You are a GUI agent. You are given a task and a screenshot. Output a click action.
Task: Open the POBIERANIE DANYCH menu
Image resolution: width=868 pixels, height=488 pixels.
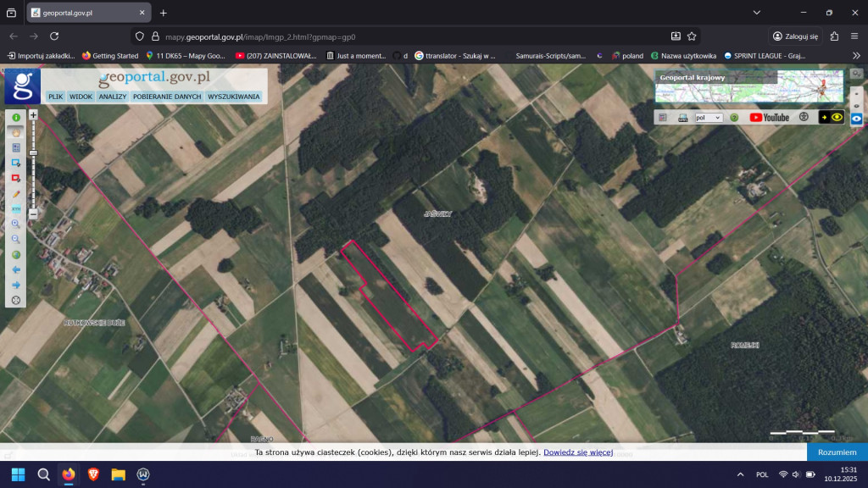tap(167, 97)
